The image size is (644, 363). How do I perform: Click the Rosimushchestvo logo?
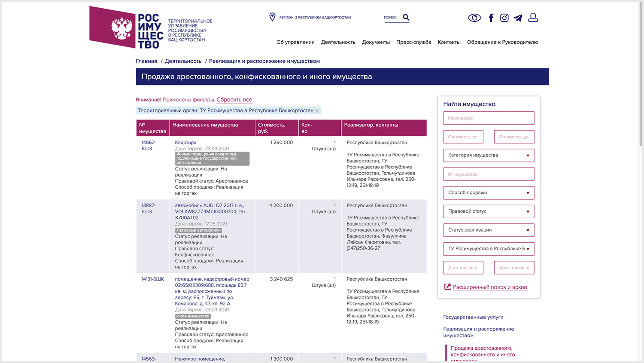(126, 27)
